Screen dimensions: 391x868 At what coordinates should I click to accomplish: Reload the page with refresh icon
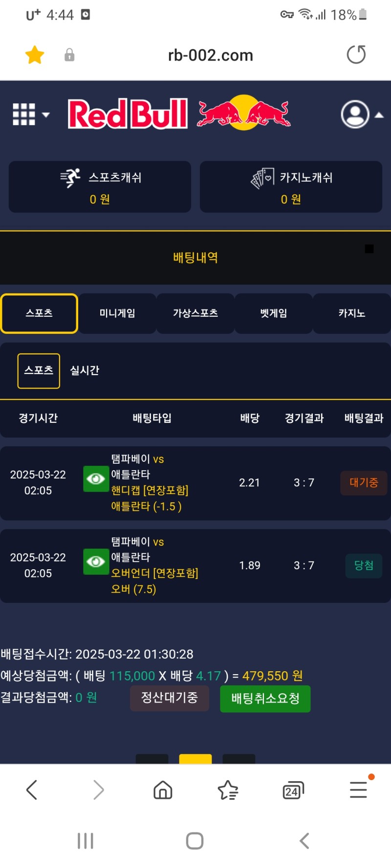(356, 55)
